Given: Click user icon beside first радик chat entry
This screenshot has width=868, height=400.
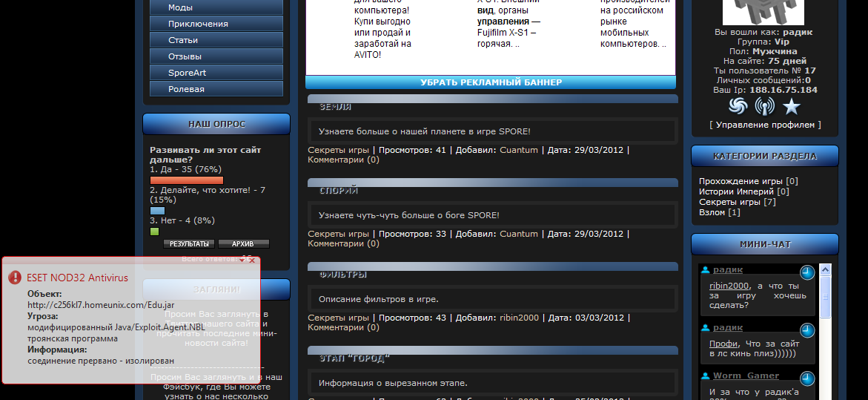Looking at the screenshot, I should click(705, 270).
